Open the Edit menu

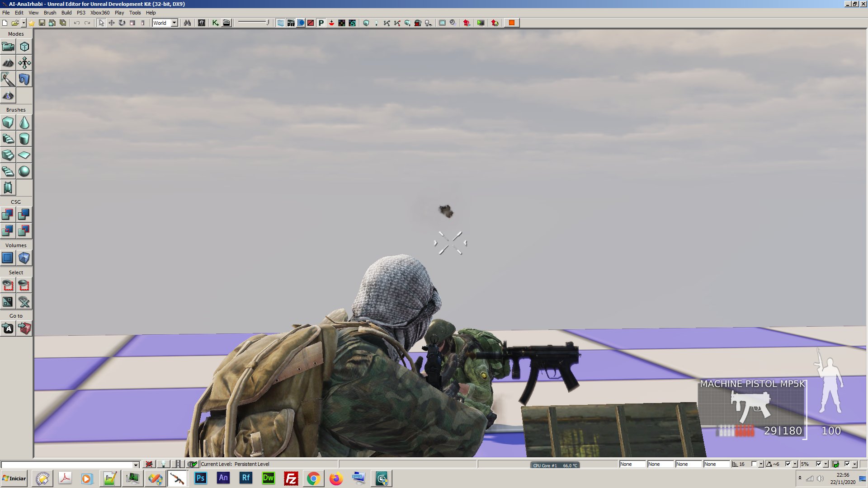[x=19, y=13]
